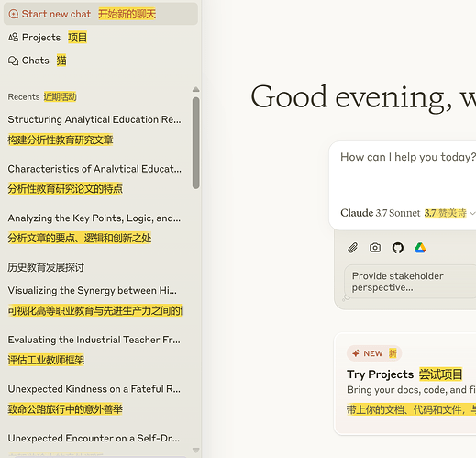Open chat Characteristics of Analytical Educat...

pyautogui.click(x=94, y=169)
